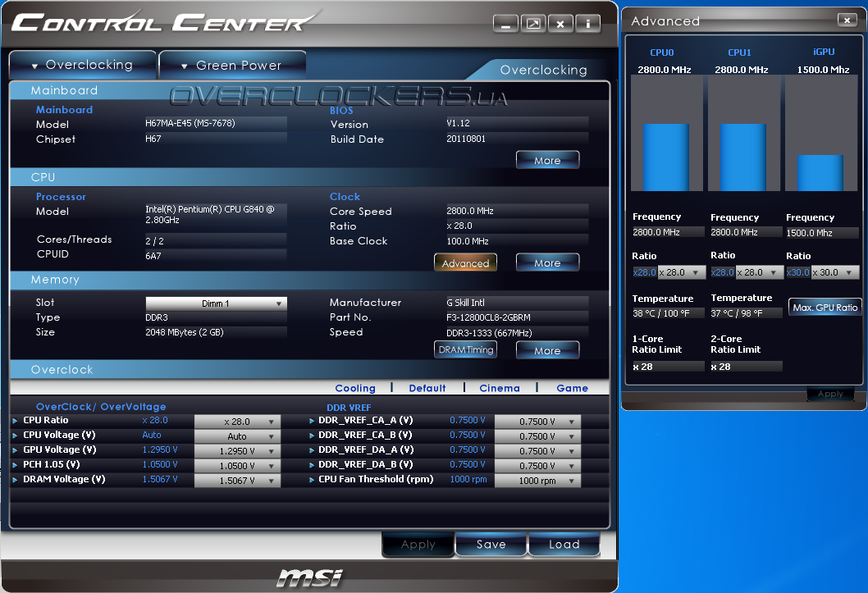Viewport: 868px width, 593px height.
Task: Click the Save button
Action: click(x=491, y=545)
